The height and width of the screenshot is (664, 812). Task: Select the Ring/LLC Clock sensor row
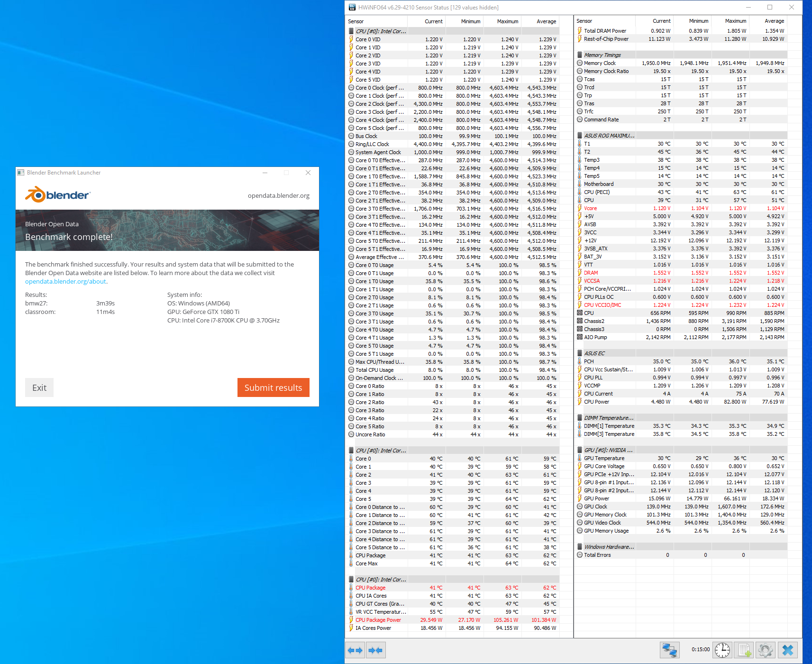(453, 144)
